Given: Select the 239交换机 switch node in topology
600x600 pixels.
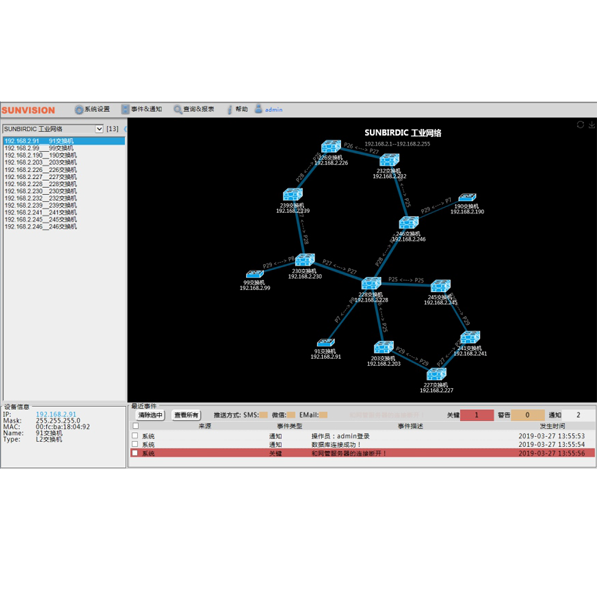Looking at the screenshot, I should tap(293, 195).
